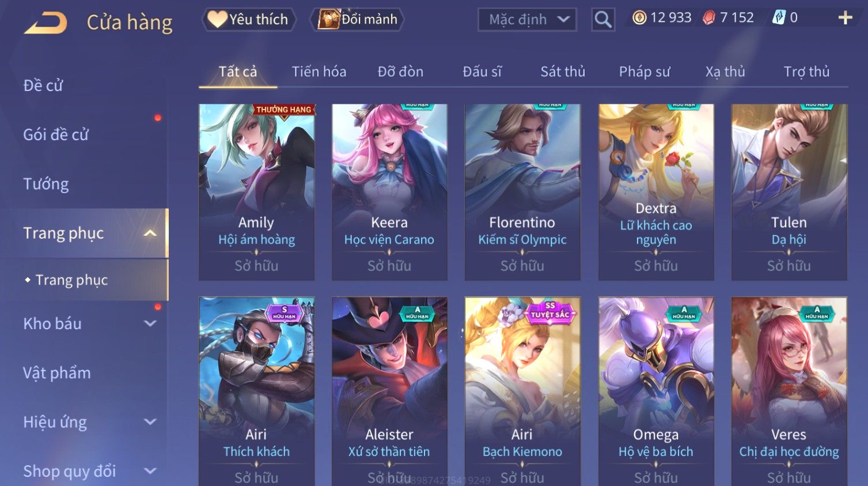Open Airi Bạch Kiemono skin card
868x486 pixels.
click(x=522, y=391)
